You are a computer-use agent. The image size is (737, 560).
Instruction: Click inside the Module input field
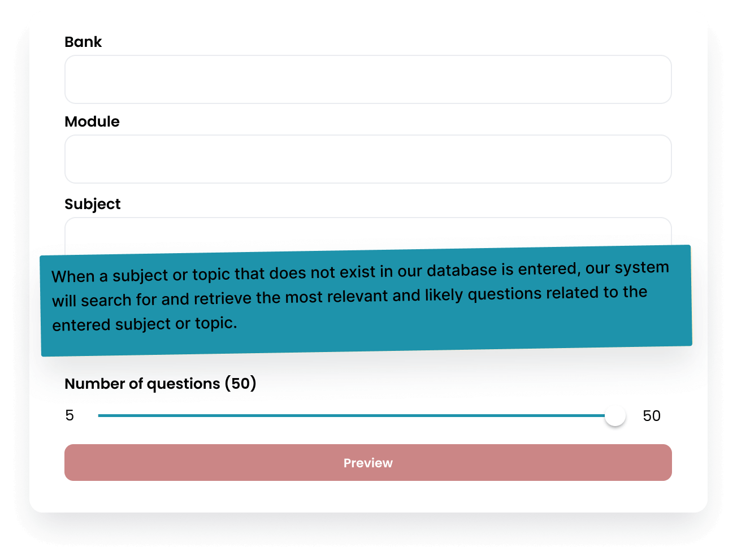tap(367, 159)
